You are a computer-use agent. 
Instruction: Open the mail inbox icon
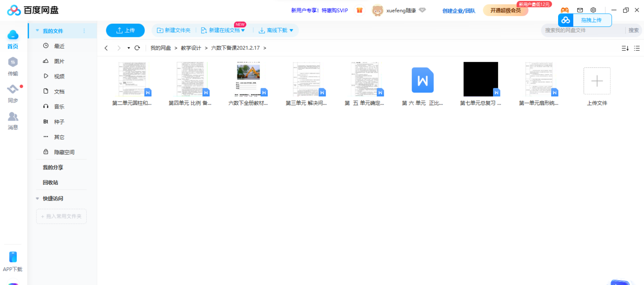point(580,10)
